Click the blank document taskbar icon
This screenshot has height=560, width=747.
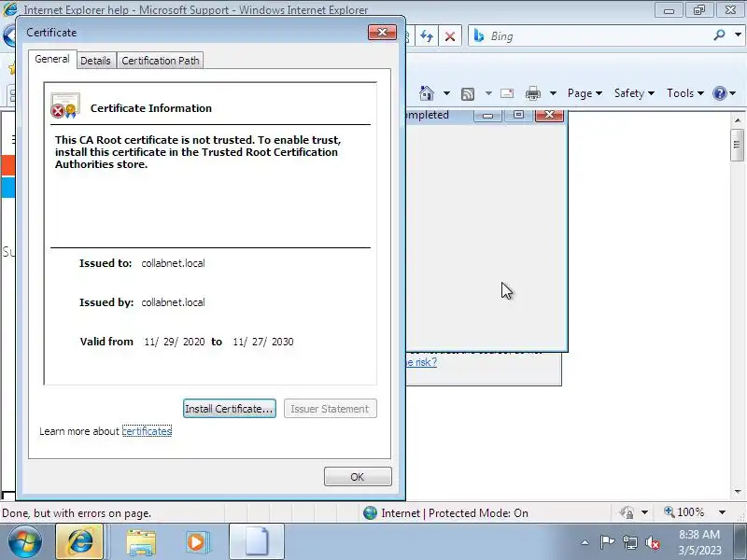point(257,542)
